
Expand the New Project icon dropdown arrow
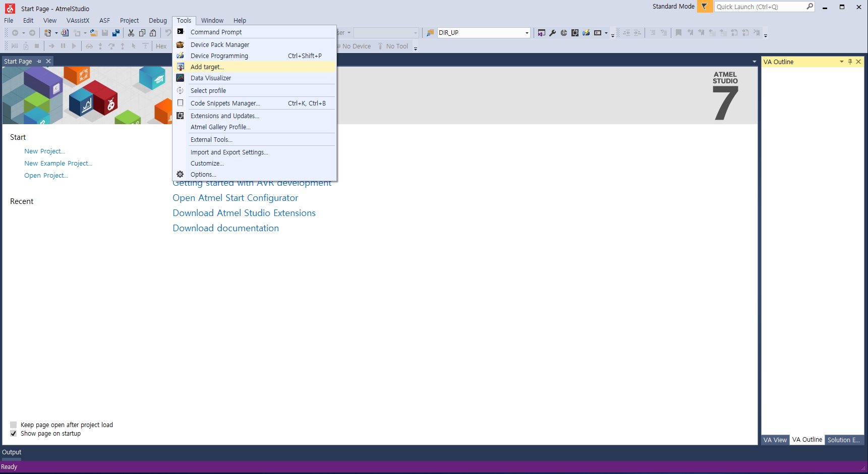click(56, 33)
